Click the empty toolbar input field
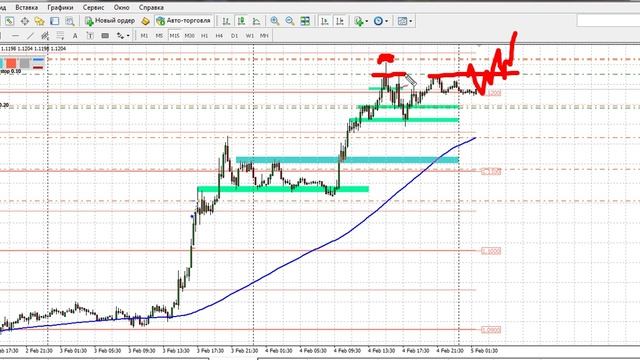The image size is (640, 360). tap(608, 21)
